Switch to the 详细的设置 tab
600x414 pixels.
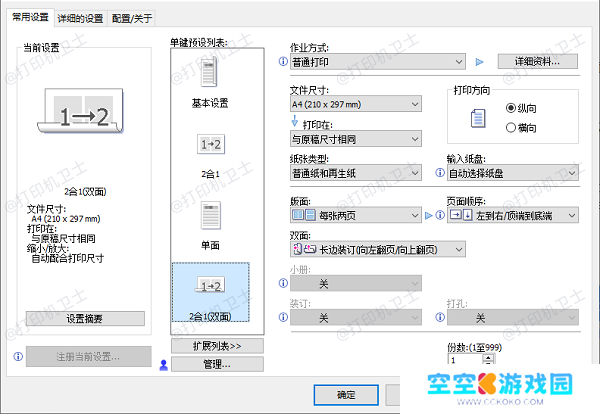pos(79,18)
